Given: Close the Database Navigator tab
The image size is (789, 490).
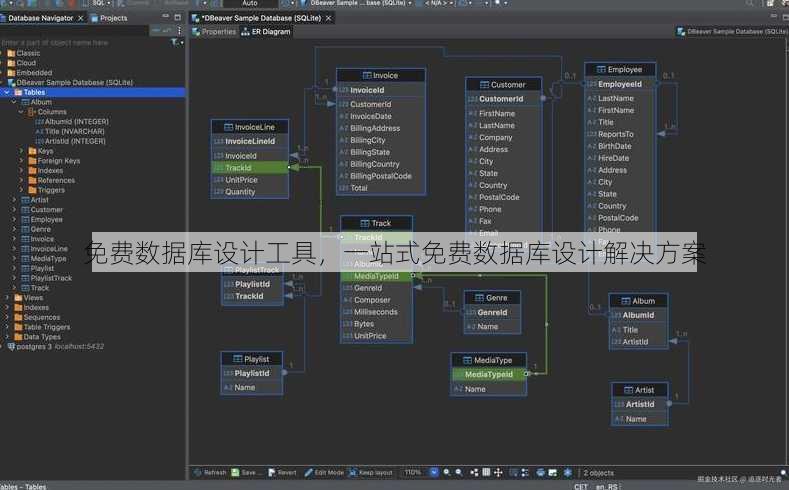Looking at the screenshot, I should coord(81,18).
